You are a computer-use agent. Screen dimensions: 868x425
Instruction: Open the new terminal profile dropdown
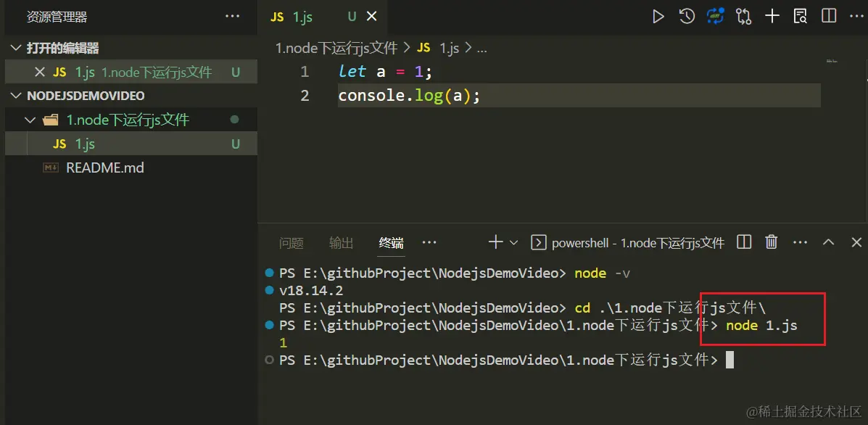513,242
